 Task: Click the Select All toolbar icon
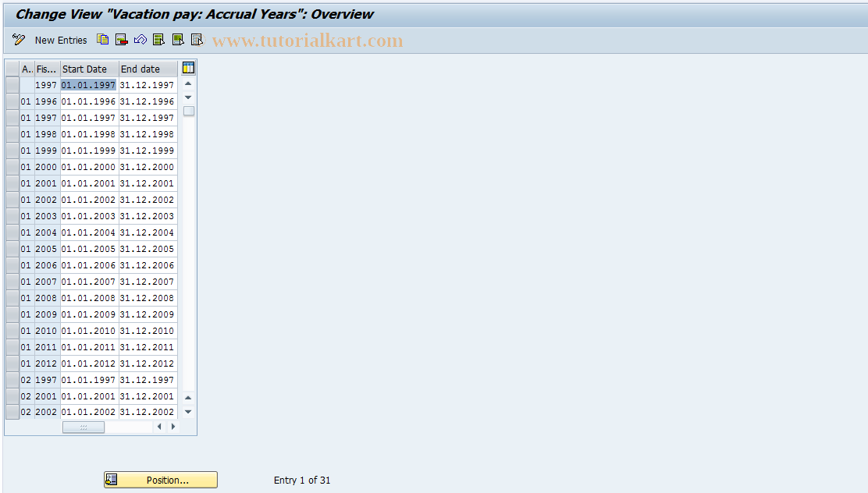pyautogui.click(x=159, y=39)
